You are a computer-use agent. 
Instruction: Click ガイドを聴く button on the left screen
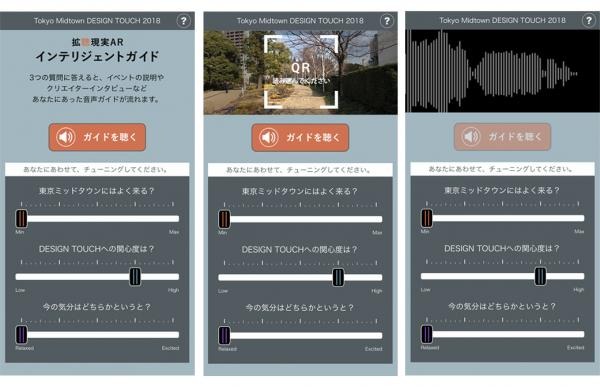(x=97, y=137)
